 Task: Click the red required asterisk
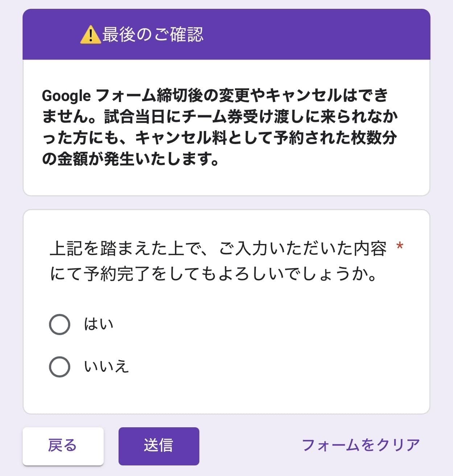click(400, 247)
